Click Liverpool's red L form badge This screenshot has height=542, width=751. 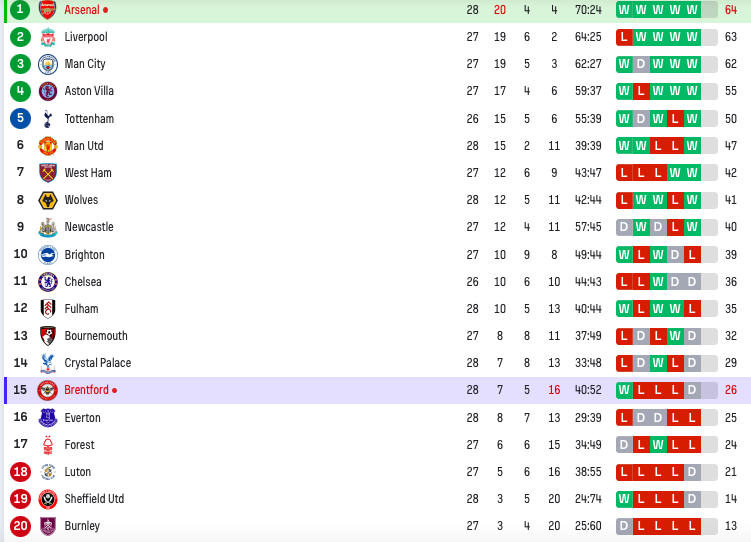[624, 37]
